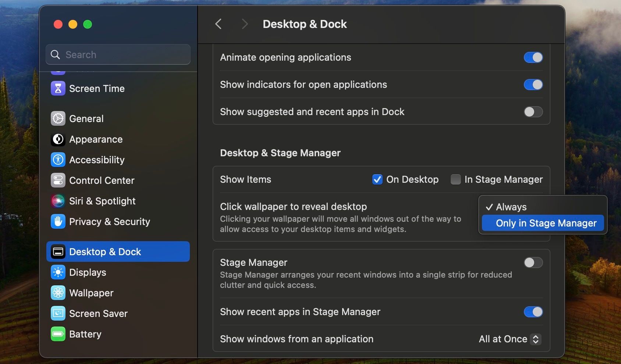Open Privacy & Security settings icon
Screen dimensions: 621x364
pyautogui.click(x=58, y=221)
